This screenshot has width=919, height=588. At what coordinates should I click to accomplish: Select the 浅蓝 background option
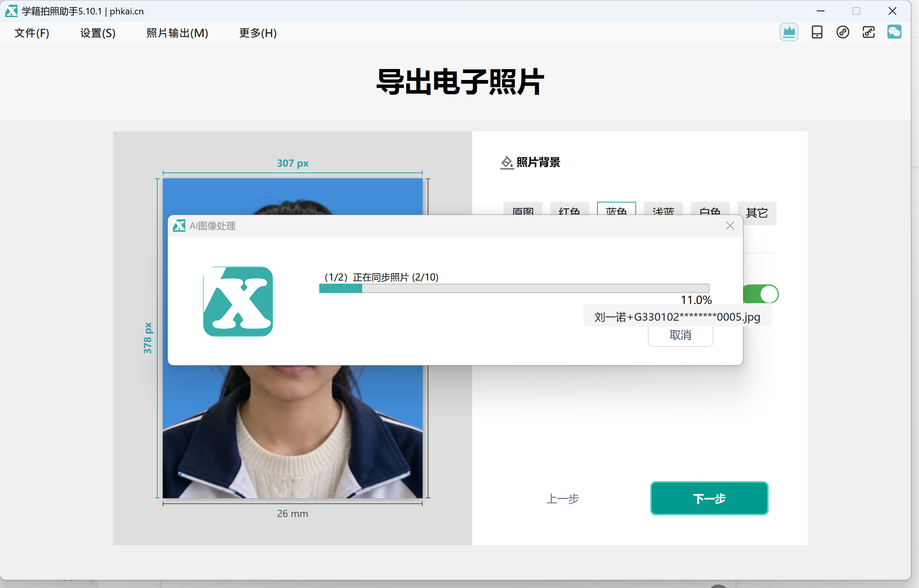[x=663, y=209]
